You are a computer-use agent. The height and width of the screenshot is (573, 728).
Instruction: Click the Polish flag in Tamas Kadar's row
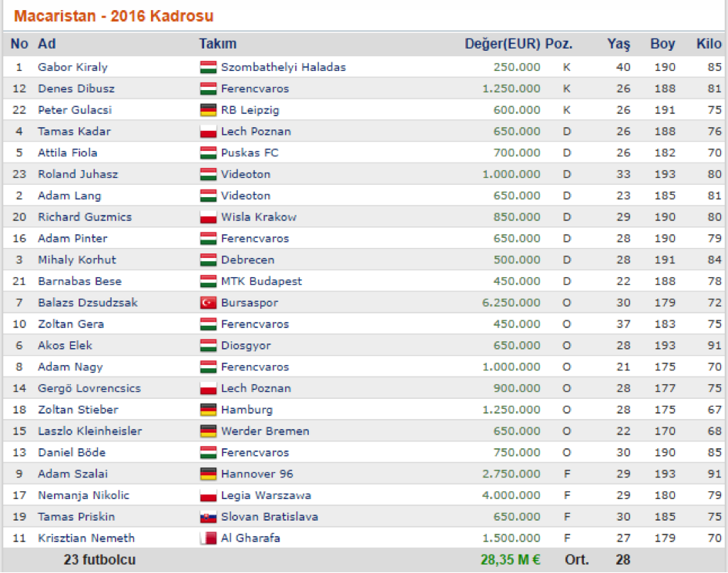(x=208, y=132)
